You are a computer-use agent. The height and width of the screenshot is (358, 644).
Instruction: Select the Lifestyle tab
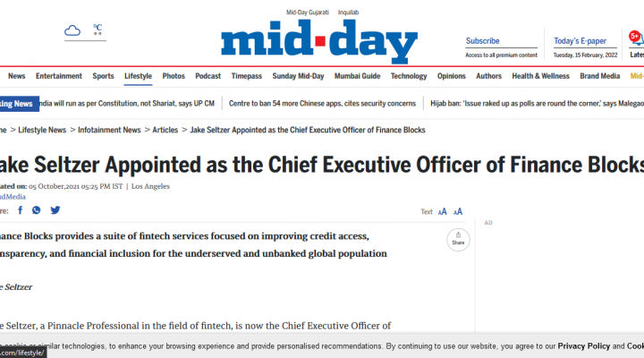click(x=138, y=76)
